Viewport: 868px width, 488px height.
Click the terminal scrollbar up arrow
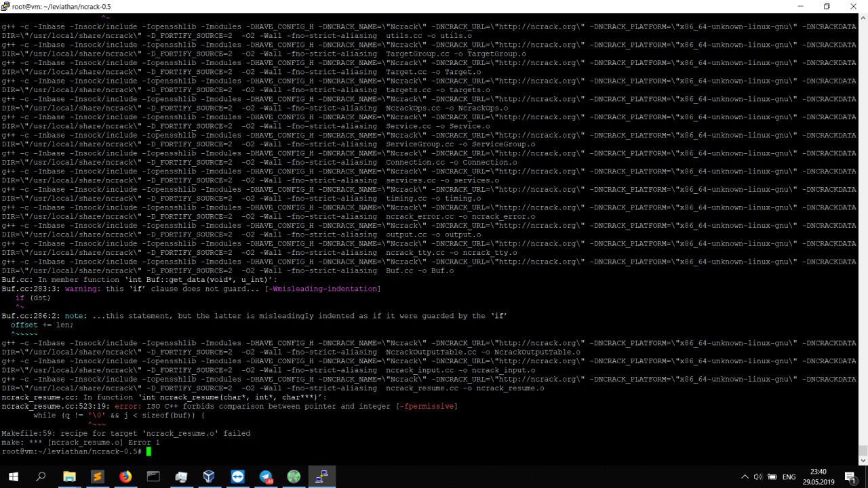(x=863, y=18)
